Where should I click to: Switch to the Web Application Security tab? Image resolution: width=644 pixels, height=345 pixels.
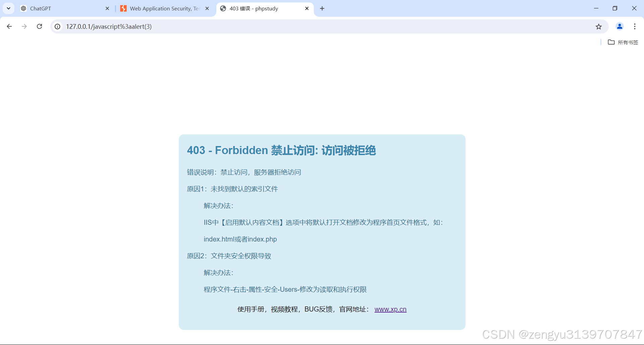click(164, 8)
